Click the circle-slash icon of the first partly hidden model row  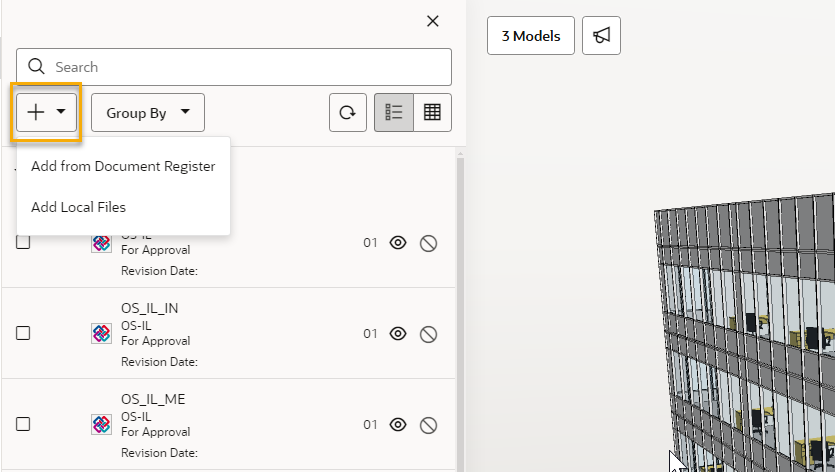(x=428, y=243)
